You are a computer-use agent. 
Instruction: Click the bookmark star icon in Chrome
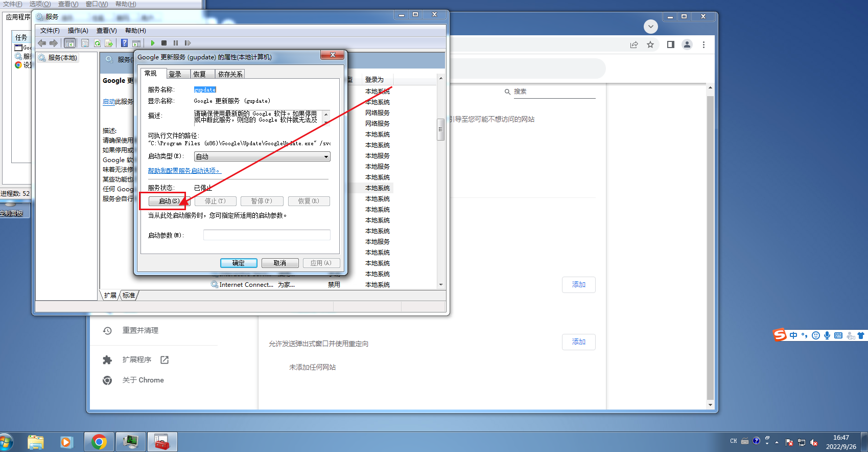click(x=650, y=44)
